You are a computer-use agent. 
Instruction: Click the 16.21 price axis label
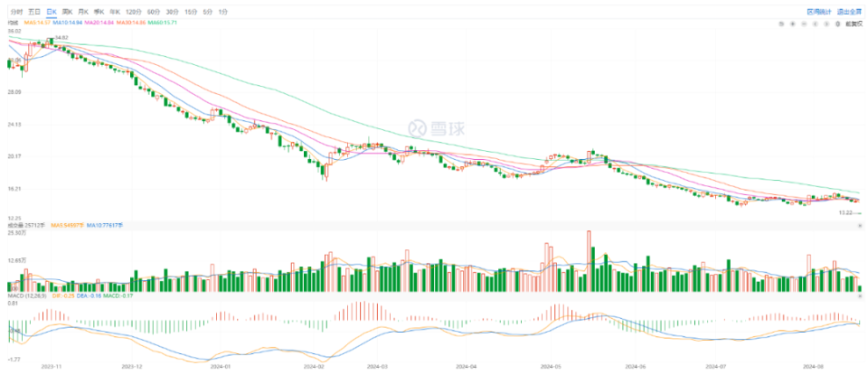point(14,189)
